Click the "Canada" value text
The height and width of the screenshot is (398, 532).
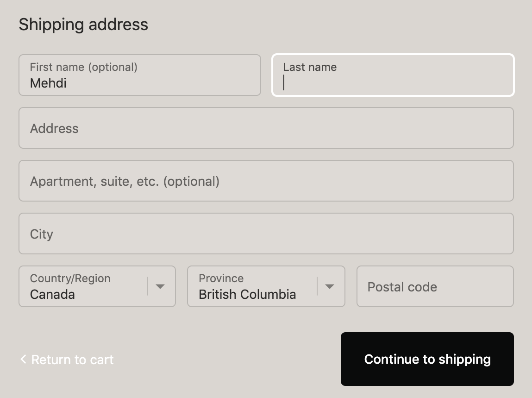click(x=52, y=294)
